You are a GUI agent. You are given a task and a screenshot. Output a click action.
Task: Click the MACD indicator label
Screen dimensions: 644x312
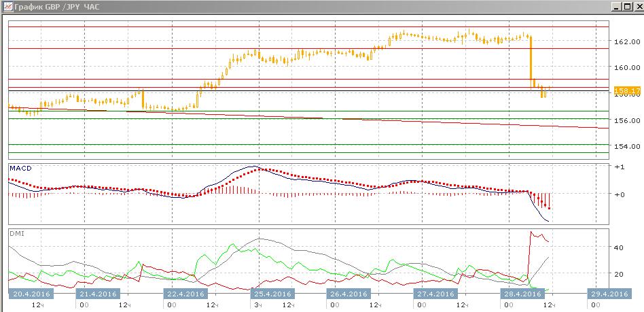pyautogui.click(x=20, y=168)
